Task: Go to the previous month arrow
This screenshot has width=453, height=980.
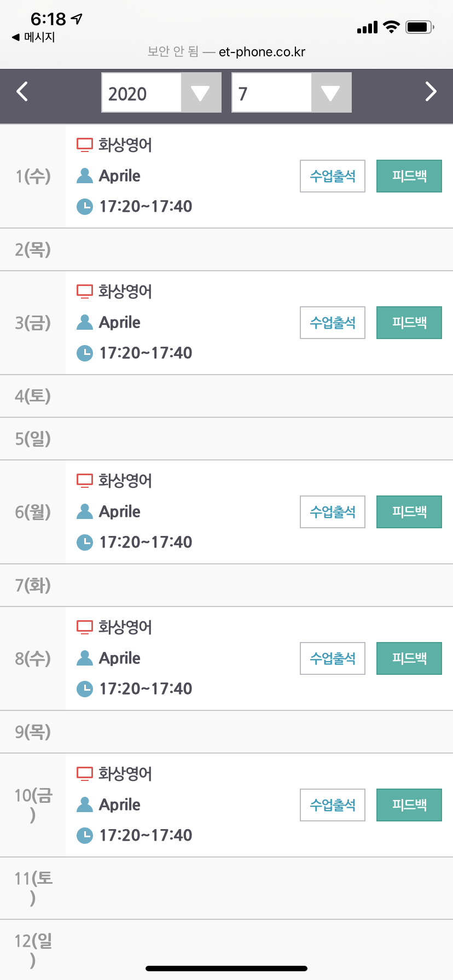Action: coord(22,92)
